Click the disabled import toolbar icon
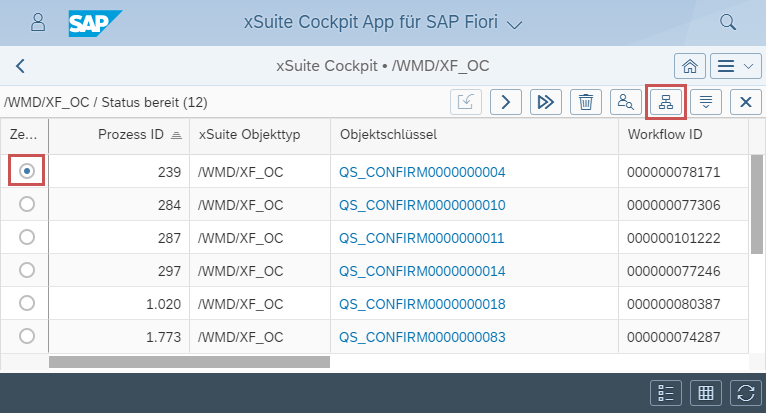 tap(466, 102)
